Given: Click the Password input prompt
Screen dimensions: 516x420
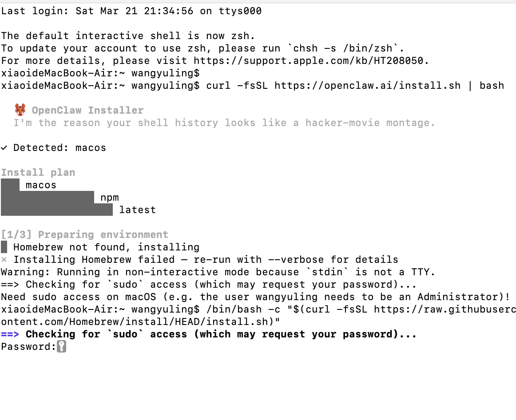Looking at the screenshot, I should pyautogui.click(x=28, y=347).
